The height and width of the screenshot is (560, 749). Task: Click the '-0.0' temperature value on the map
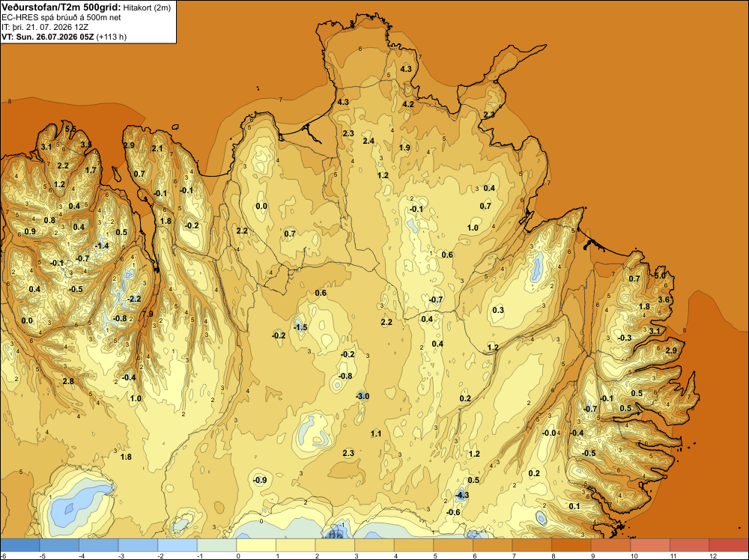point(549,433)
